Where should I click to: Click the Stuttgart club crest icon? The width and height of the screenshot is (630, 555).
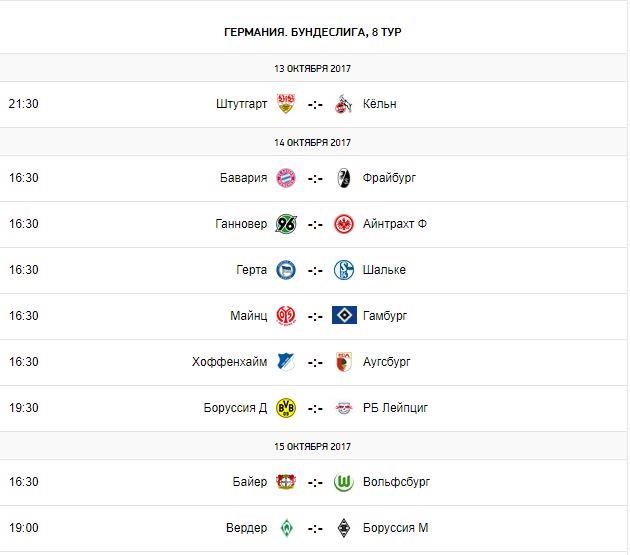pyautogui.click(x=286, y=104)
